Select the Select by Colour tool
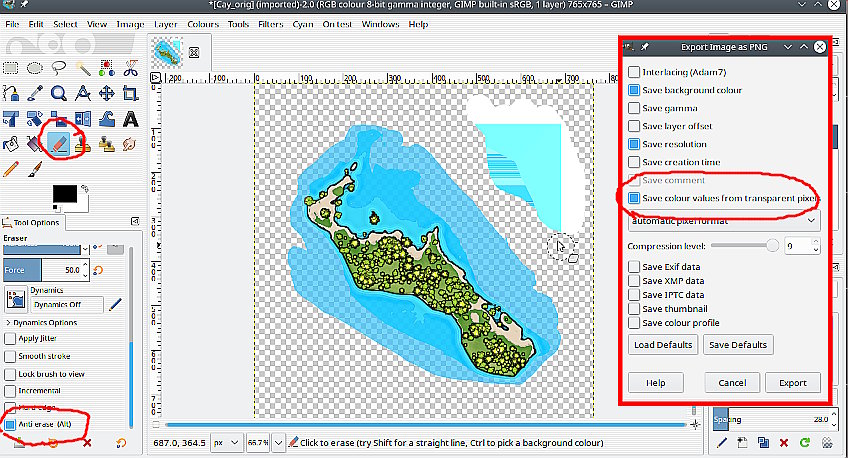 [107, 68]
